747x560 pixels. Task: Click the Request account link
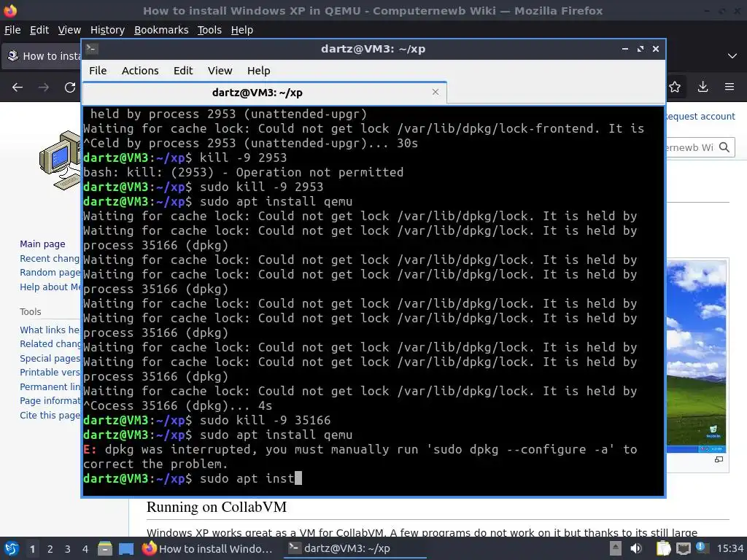pos(700,116)
